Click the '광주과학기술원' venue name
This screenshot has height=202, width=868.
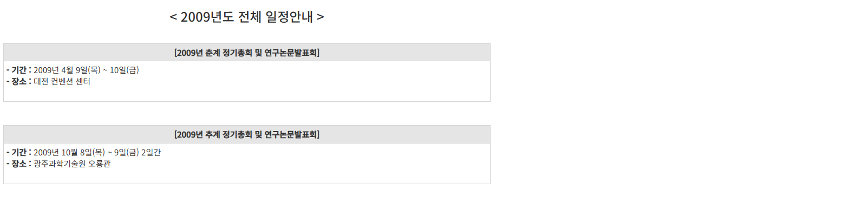coord(60,164)
